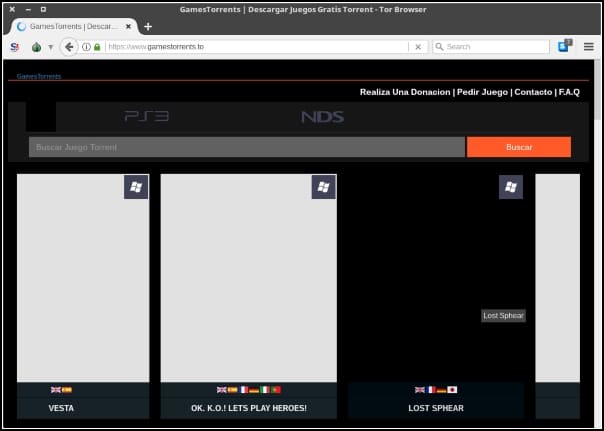Go back with the back arrow button
Screen dimensions: 604x431
pos(69,47)
